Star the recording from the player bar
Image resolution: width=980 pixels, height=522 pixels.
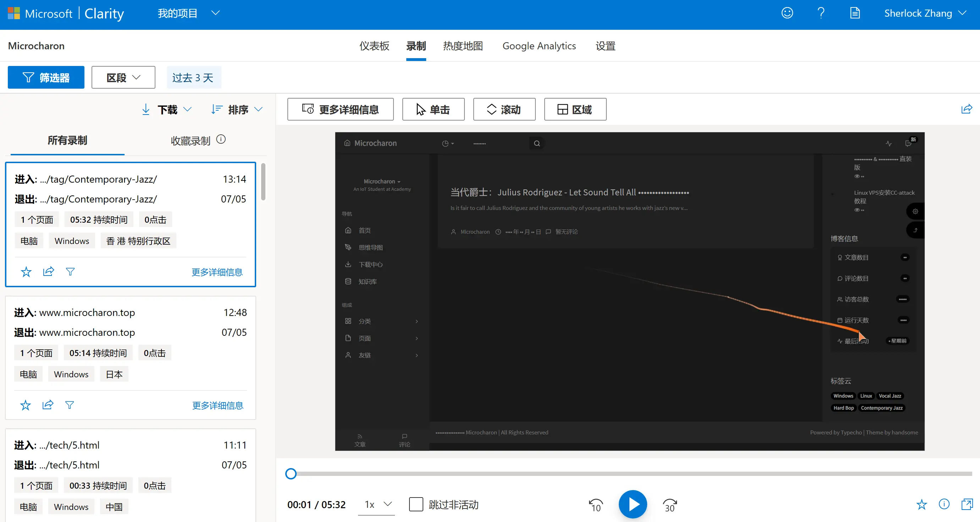pyautogui.click(x=921, y=505)
